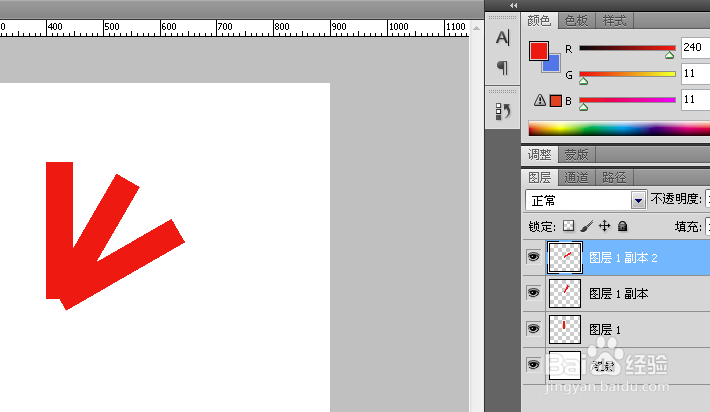Click the 不透明度 label
The image size is (710, 412).
coord(676,199)
